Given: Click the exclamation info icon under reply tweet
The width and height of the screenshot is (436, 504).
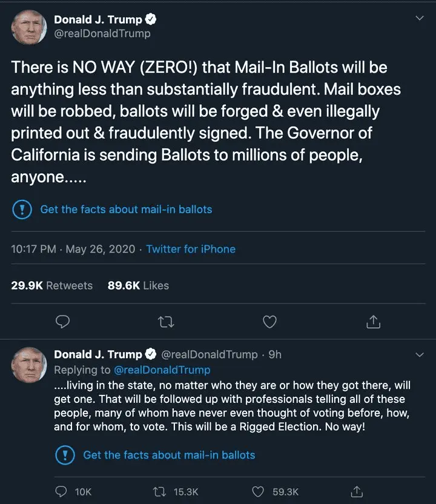Looking at the screenshot, I should (x=65, y=455).
